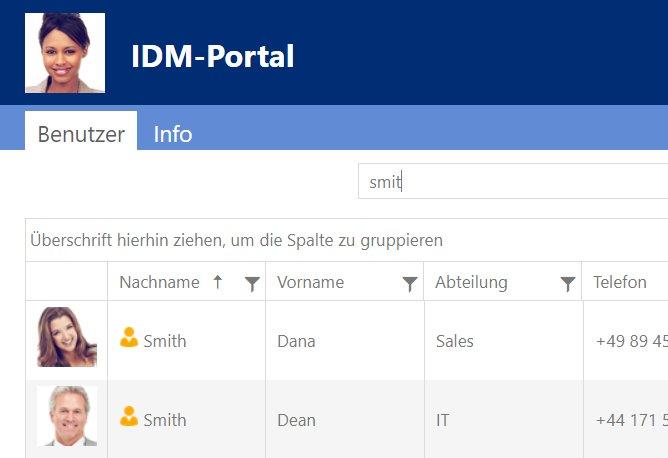Viewport: 668px width, 458px height.
Task: Sort by the Vorname column header
Action: coord(310,283)
